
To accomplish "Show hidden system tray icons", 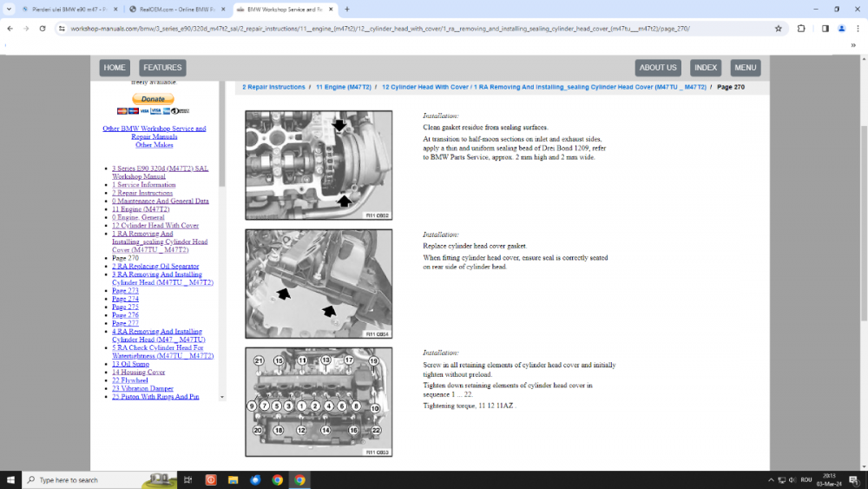I will (771, 479).
